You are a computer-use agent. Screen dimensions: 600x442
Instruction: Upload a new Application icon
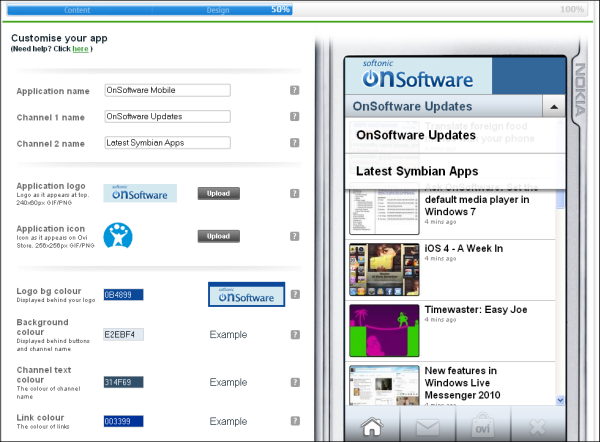tap(218, 236)
